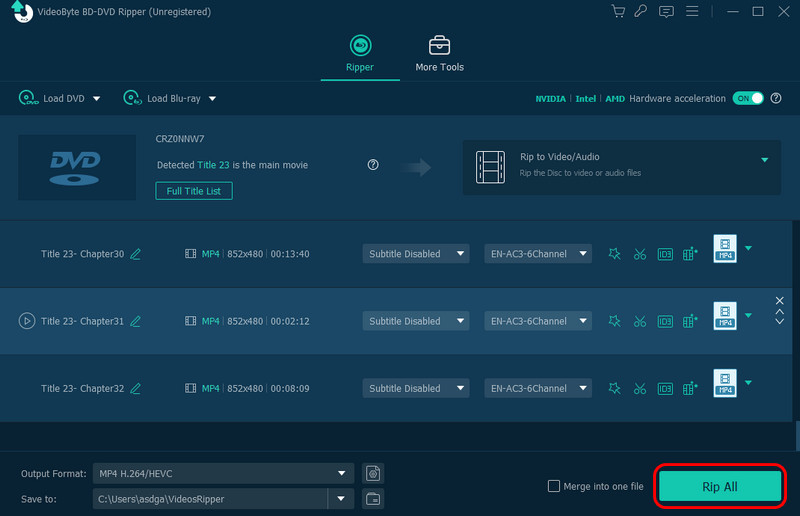Open Subtitle Disabled dropdown for Chapter30
This screenshot has height=516, width=800.
[415, 254]
